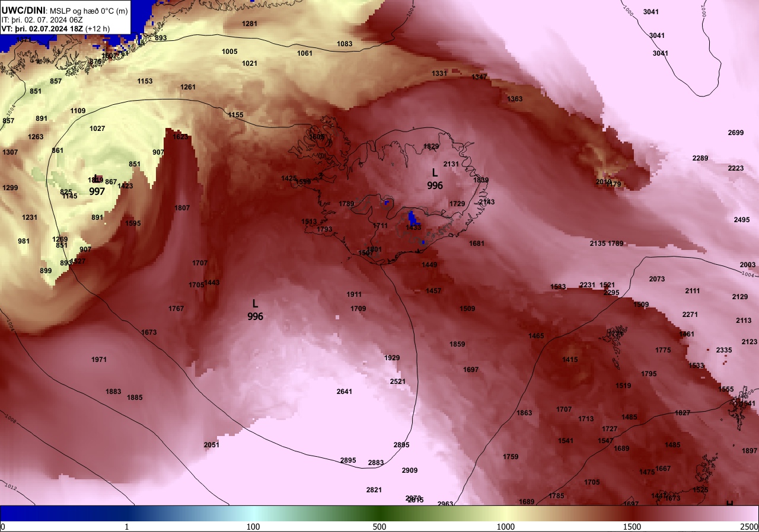Click the height value 2073
759x532 pixels.
[657, 279]
